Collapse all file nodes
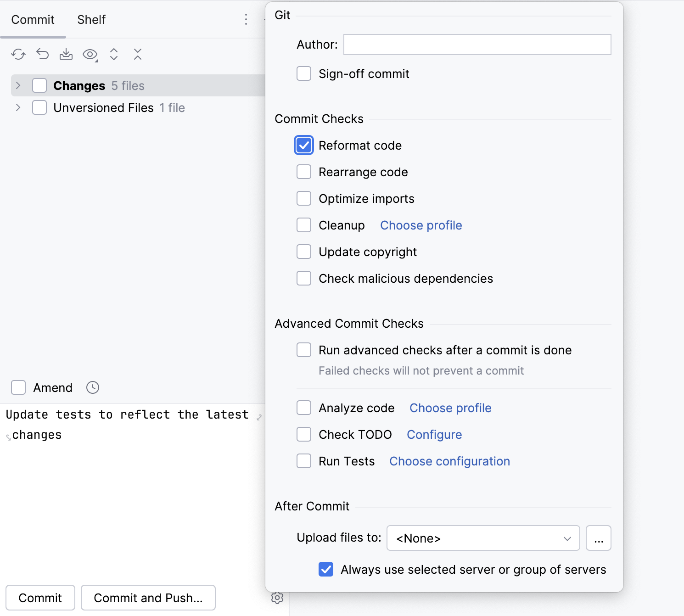The image size is (684, 616). click(x=138, y=54)
